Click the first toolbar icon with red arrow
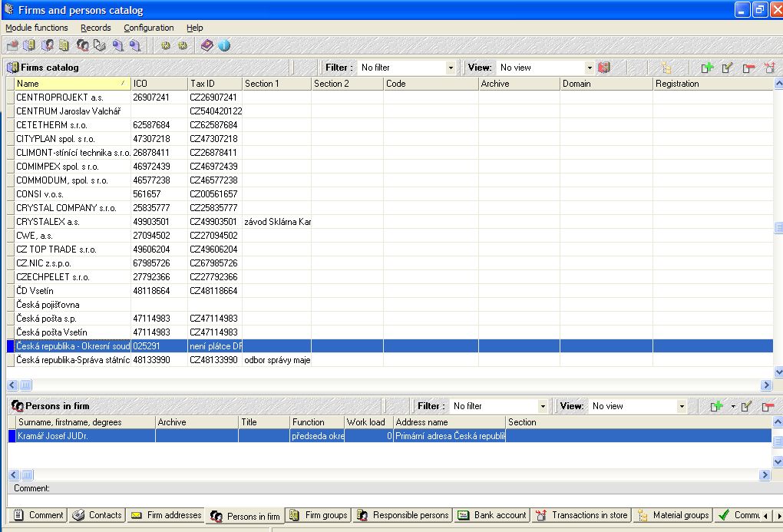The image size is (783, 532). (x=12, y=45)
